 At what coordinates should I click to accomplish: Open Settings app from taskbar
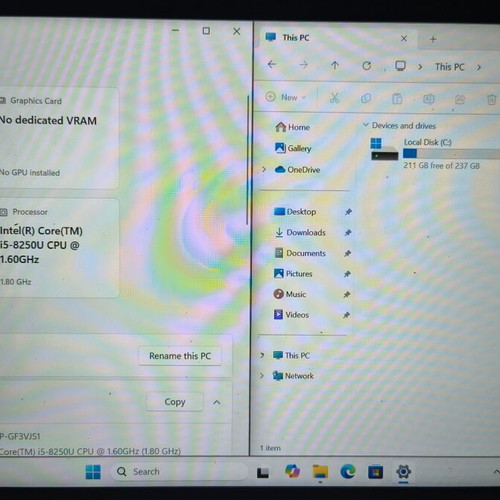coord(403,472)
